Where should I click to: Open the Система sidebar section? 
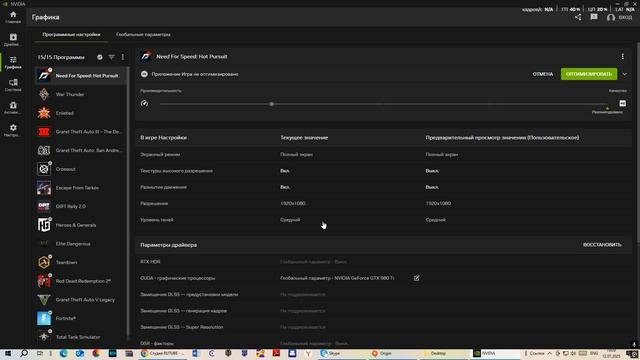13,85
